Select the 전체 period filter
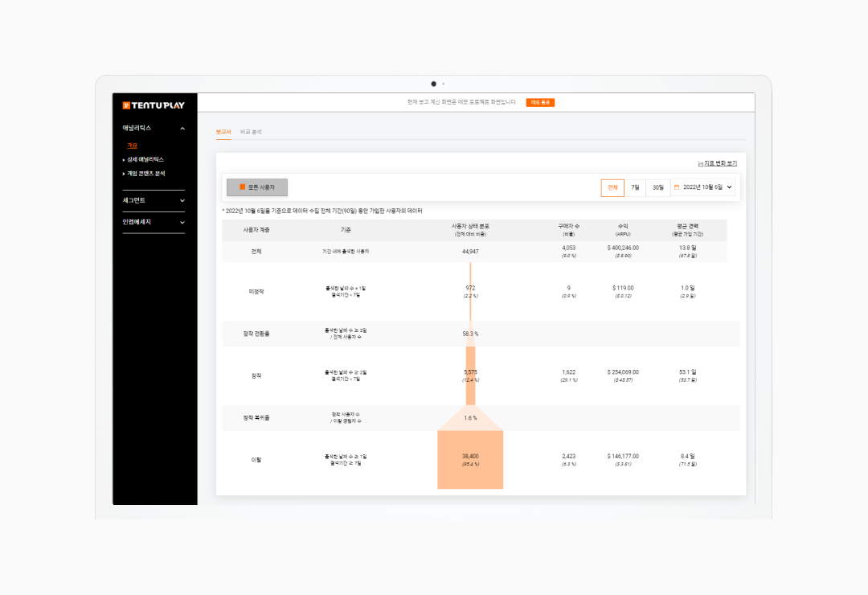The height and width of the screenshot is (595, 868). 612,187
